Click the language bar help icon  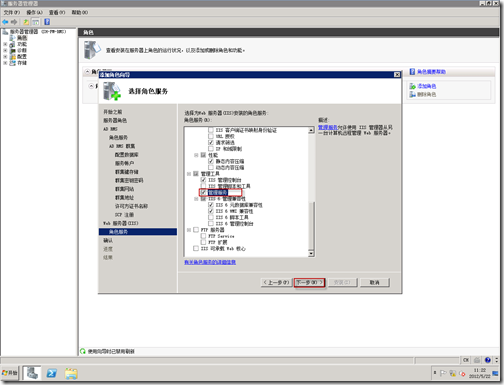point(488,360)
